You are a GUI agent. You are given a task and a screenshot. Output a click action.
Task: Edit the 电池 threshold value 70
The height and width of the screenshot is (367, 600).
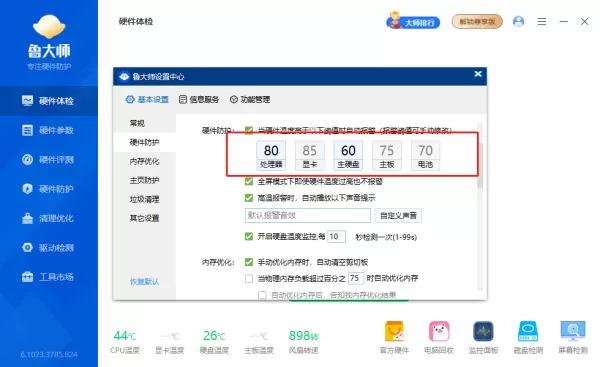(425, 151)
